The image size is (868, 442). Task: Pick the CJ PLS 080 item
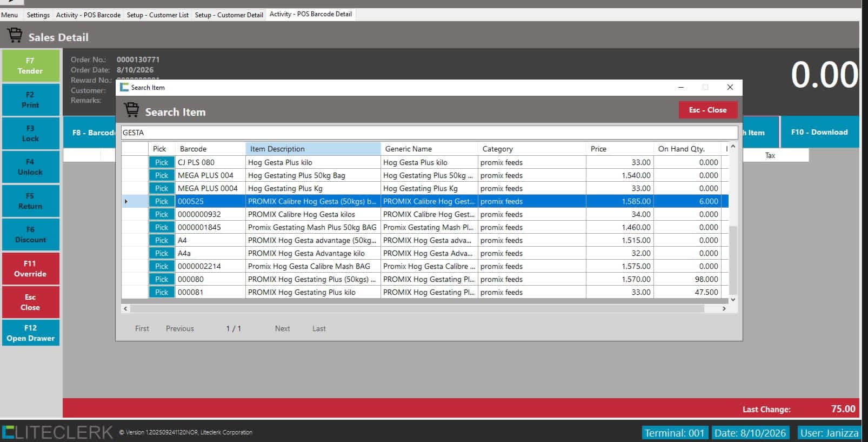click(x=162, y=162)
